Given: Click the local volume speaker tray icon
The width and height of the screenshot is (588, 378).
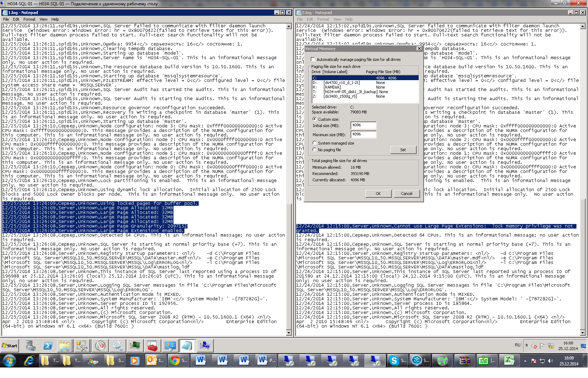Looking at the screenshot, I should tap(551, 361).
